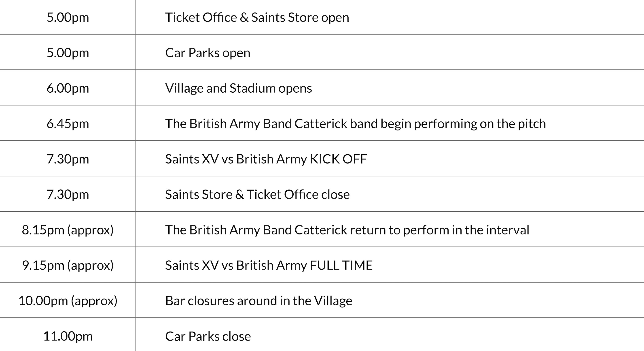Click the Saints XV vs British Army KICK OFF text

point(266,159)
